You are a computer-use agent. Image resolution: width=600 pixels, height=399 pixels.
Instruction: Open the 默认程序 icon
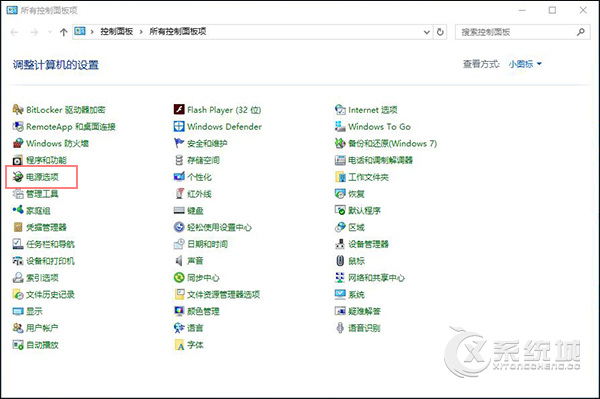[340, 210]
